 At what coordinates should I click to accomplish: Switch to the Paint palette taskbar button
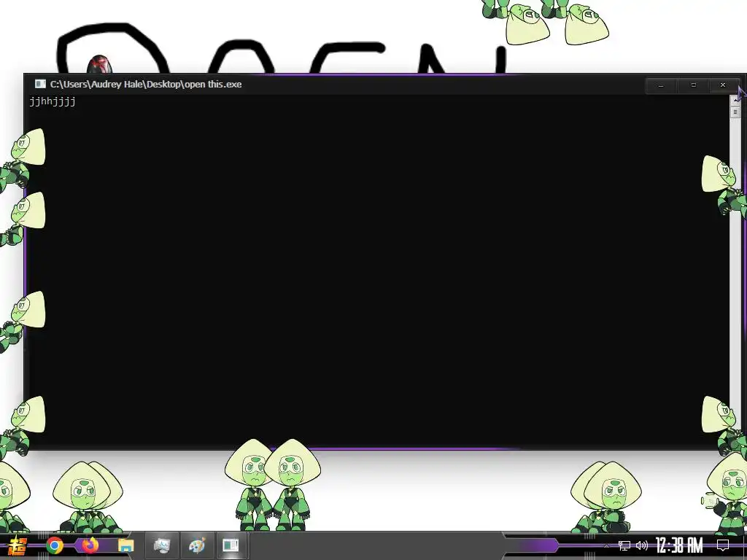click(x=197, y=545)
